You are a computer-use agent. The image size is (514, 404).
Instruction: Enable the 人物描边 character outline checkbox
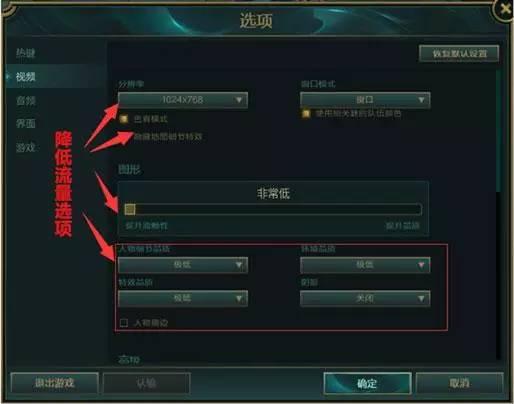pyautogui.click(x=124, y=323)
